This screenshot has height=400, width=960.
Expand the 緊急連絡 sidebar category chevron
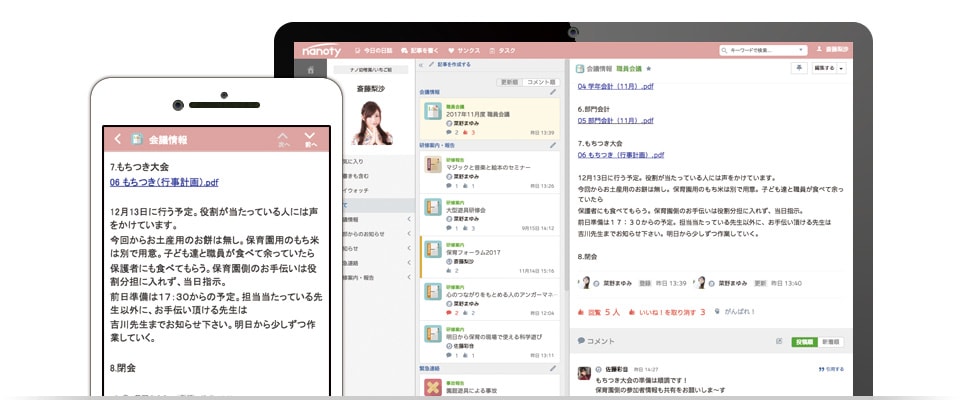409,263
